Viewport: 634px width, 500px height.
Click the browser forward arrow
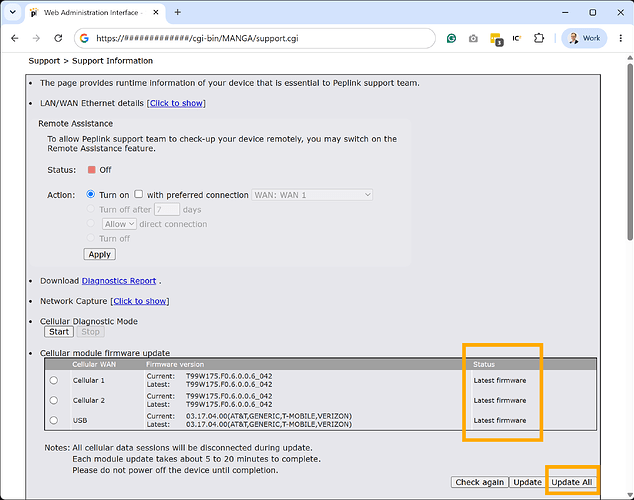pos(36,38)
